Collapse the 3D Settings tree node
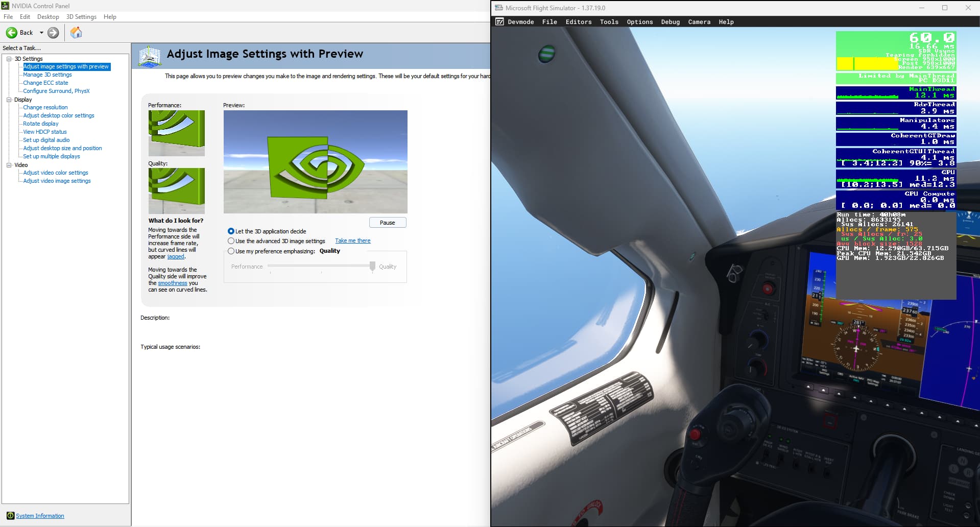This screenshot has width=980, height=527. pos(9,59)
